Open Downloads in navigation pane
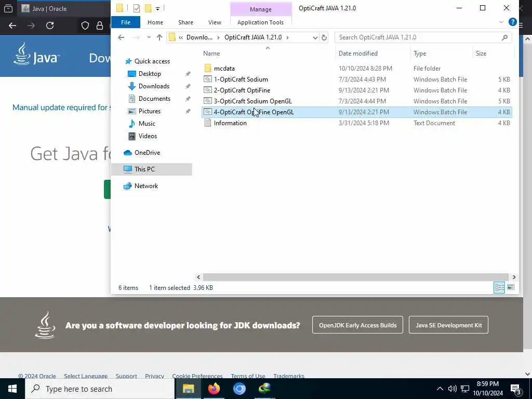Screen dimensions: 532x399 (154, 86)
